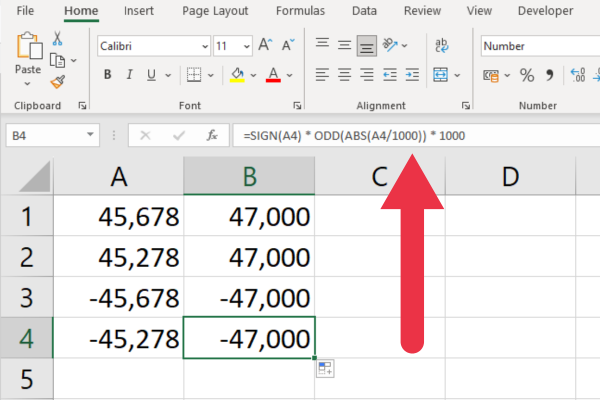Open the Formulas tab
The height and width of the screenshot is (400, 600).
tap(300, 11)
